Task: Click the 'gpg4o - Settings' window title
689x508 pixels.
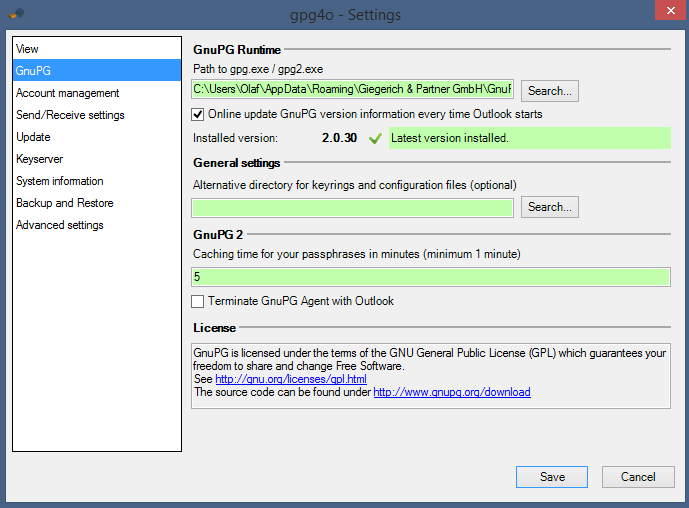Action: 345,15
